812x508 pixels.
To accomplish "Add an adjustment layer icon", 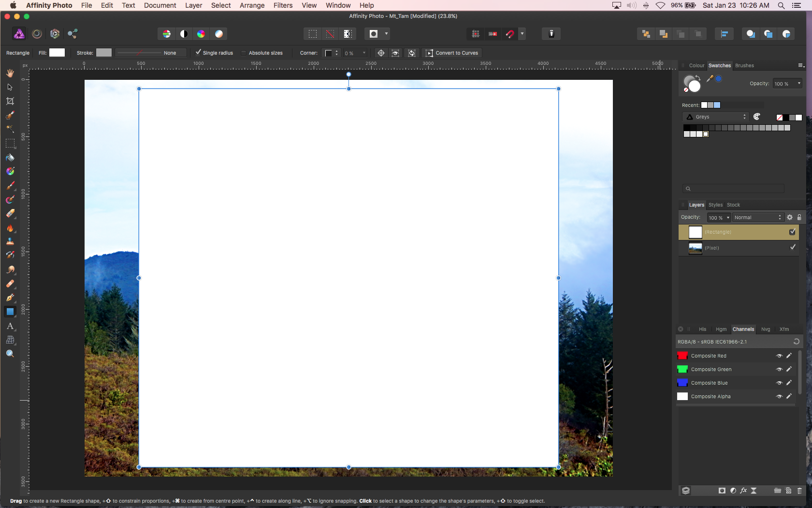I will click(x=733, y=491).
